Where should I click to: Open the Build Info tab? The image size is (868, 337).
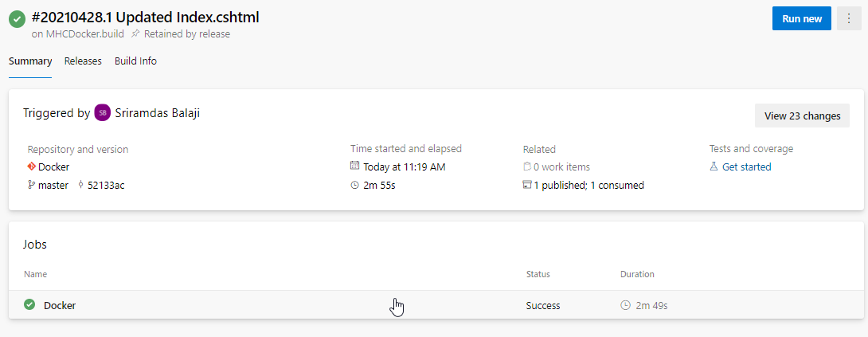(135, 61)
